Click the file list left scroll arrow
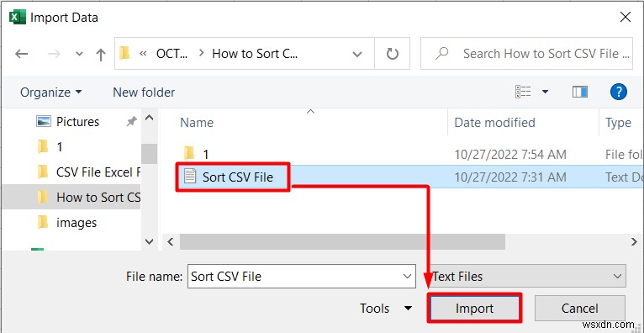The image size is (644, 333). (x=171, y=242)
